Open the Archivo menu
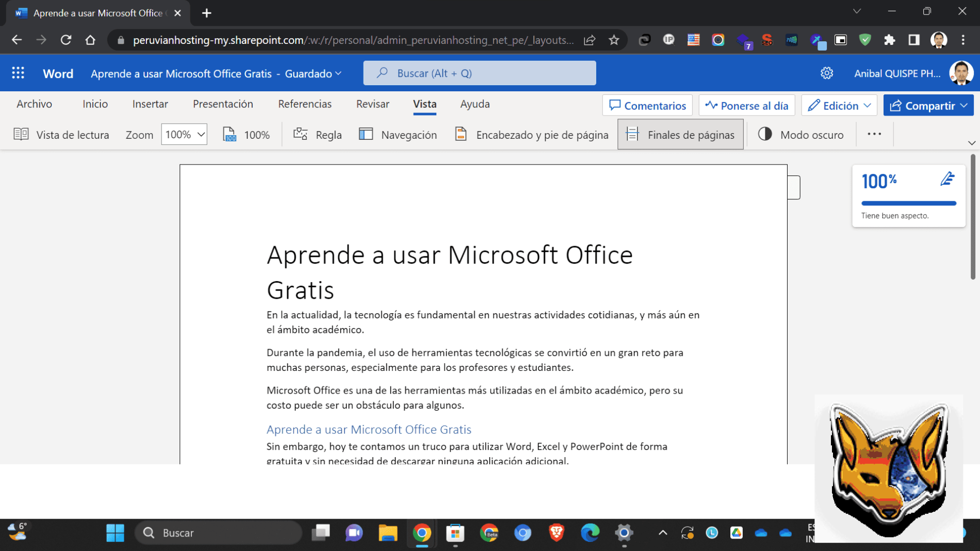The height and width of the screenshot is (551, 980). pos(34,104)
